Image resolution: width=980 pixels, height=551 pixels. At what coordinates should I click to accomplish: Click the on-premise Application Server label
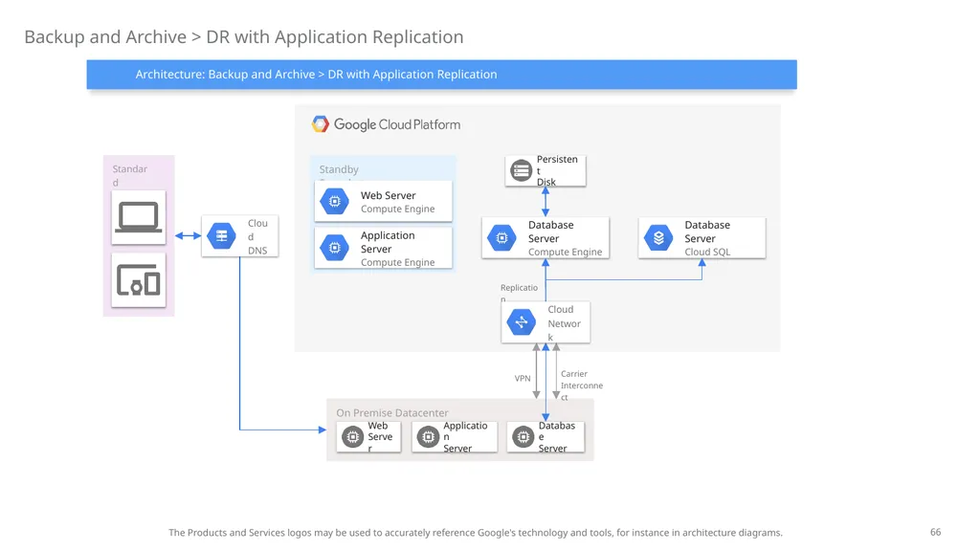click(x=466, y=436)
